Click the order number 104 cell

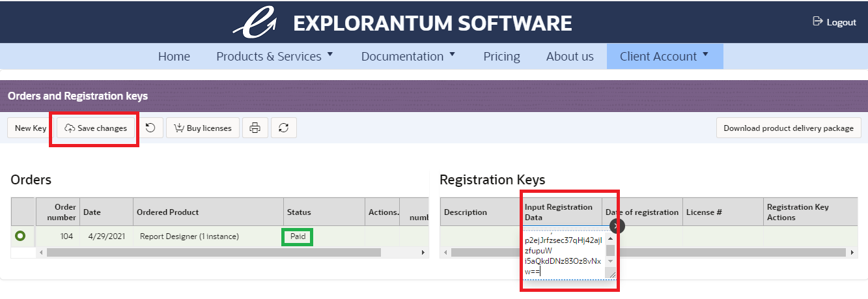click(x=57, y=236)
